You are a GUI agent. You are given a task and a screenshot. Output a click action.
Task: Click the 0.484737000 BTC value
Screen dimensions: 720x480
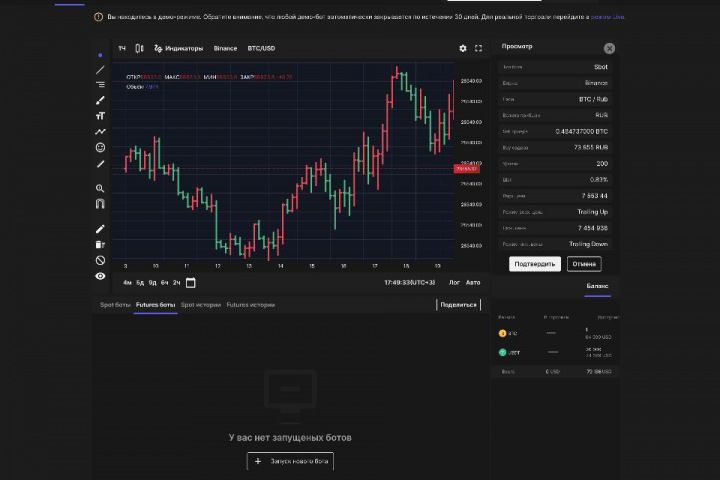tap(581, 131)
